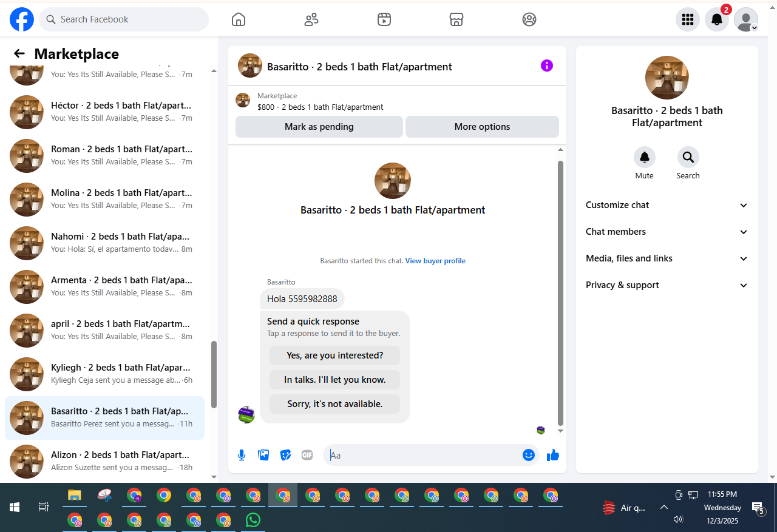Choose a sticker with the sticker icon

click(285, 455)
